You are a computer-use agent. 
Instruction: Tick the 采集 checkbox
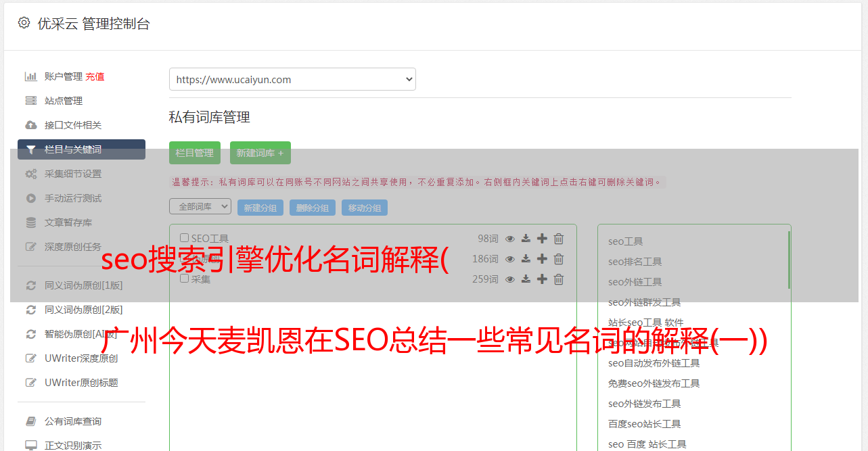[x=185, y=279]
